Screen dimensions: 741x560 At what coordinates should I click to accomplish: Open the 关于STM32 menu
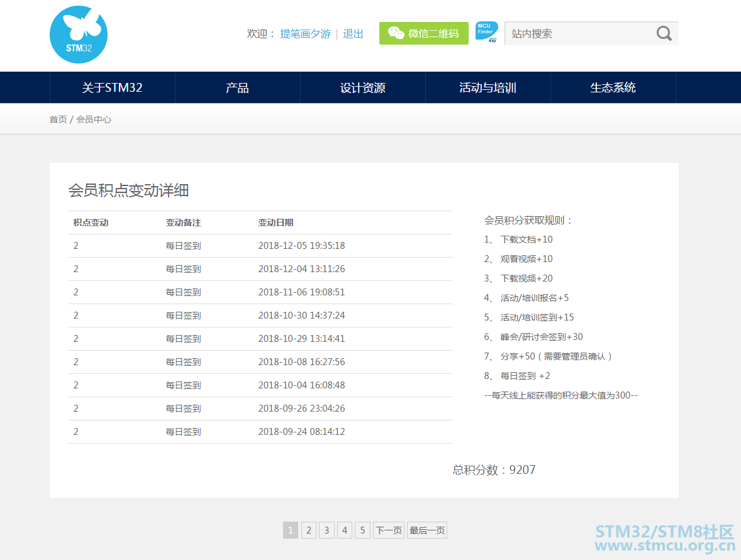coord(113,87)
